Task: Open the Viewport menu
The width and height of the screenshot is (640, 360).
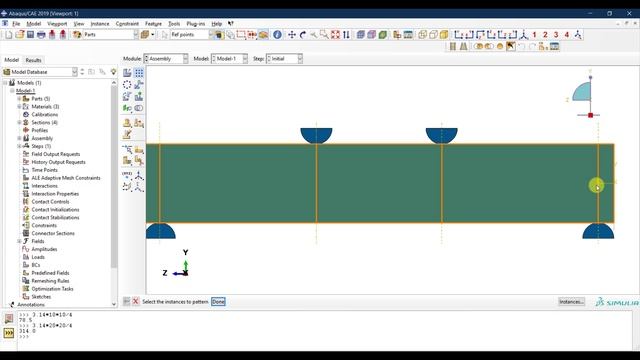Action: (x=57, y=24)
